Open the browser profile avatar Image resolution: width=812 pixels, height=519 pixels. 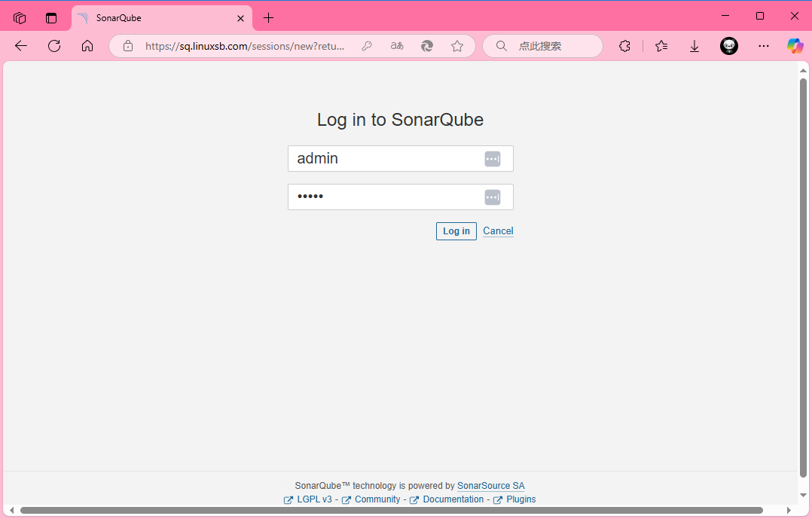pyautogui.click(x=728, y=46)
